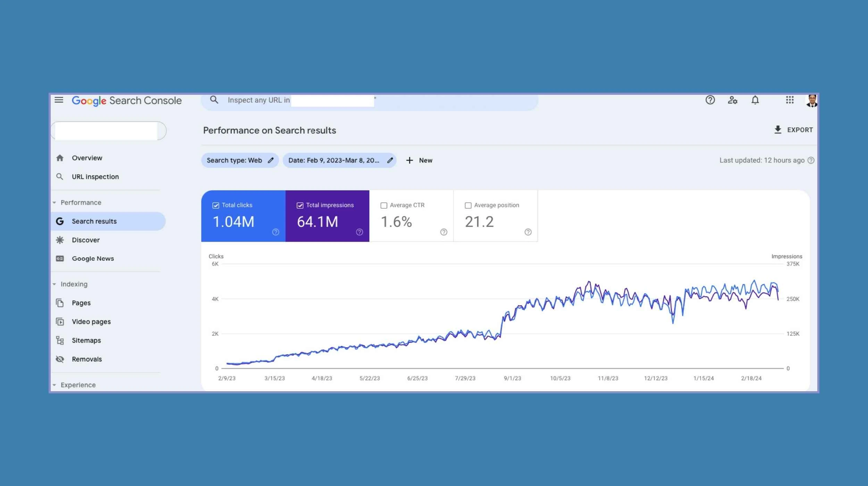
Task: Select Overview in the sidebar
Action: point(87,158)
